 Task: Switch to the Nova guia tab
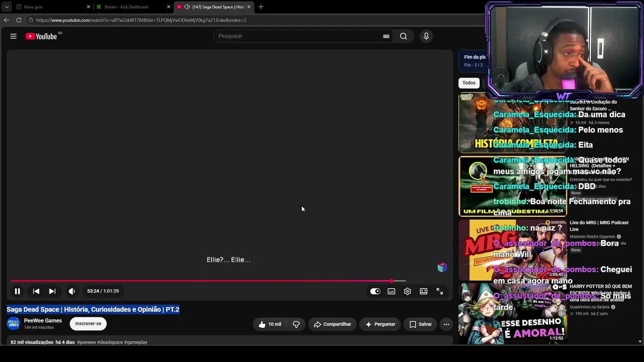tap(52, 7)
